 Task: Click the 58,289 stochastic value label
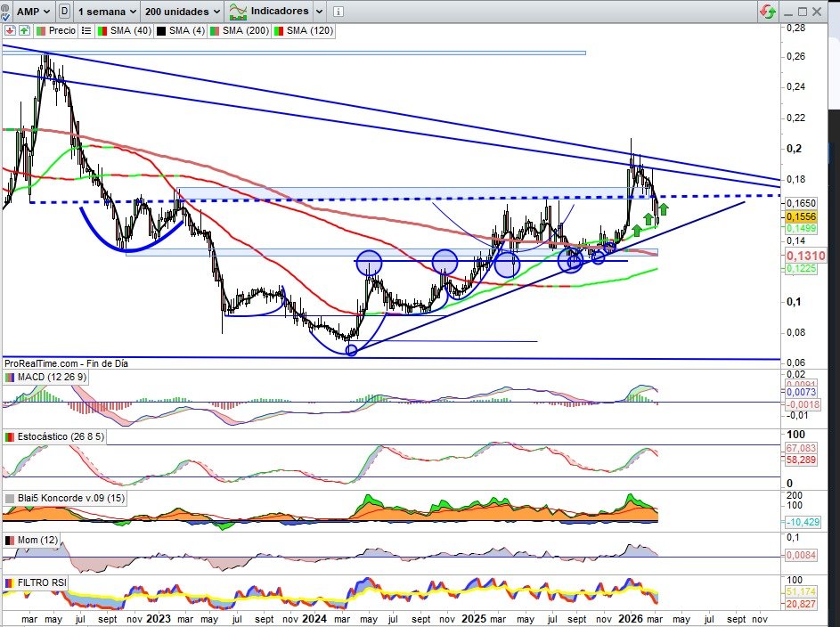[801, 460]
